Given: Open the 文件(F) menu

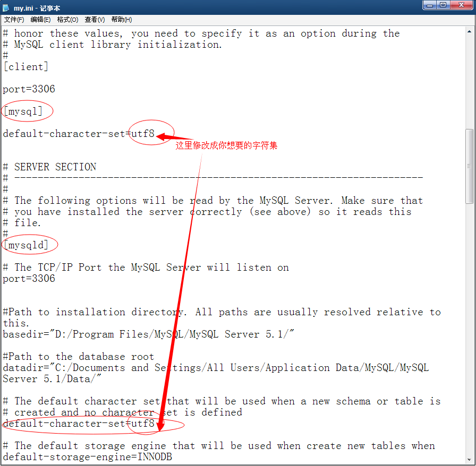Looking at the screenshot, I should tap(14, 20).
